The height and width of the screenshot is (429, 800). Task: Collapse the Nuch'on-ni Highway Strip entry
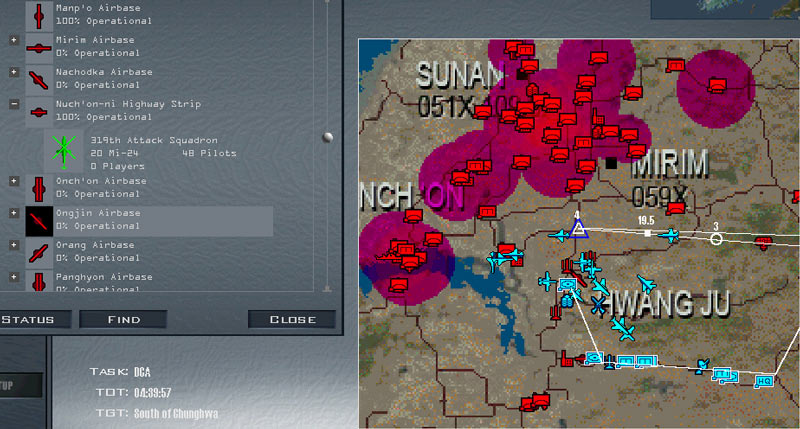[14, 104]
